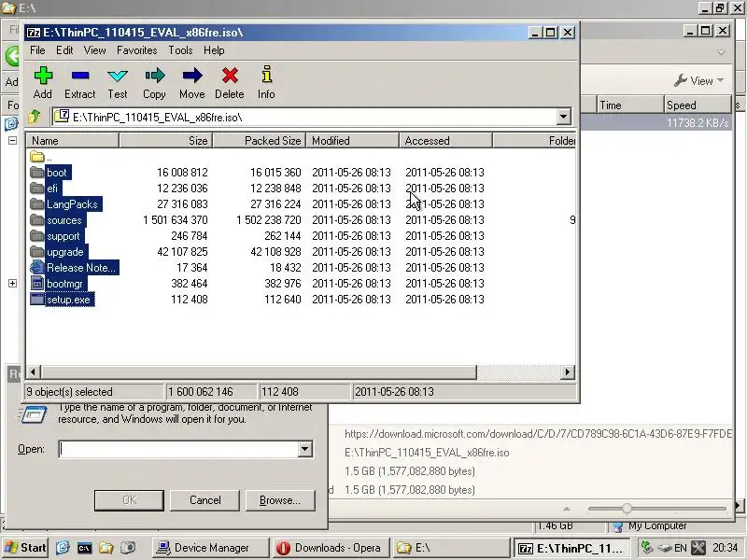The width and height of the screenshot is (747, 560).
Task: Click the View wrench icon in Opera window
Action: click(681, 80)
